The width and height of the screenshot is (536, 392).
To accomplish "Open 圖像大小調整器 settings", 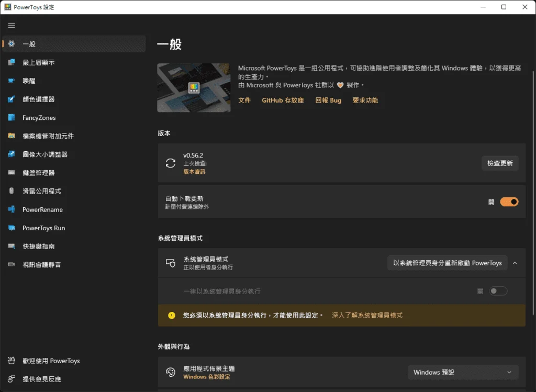I will (74, 154).
